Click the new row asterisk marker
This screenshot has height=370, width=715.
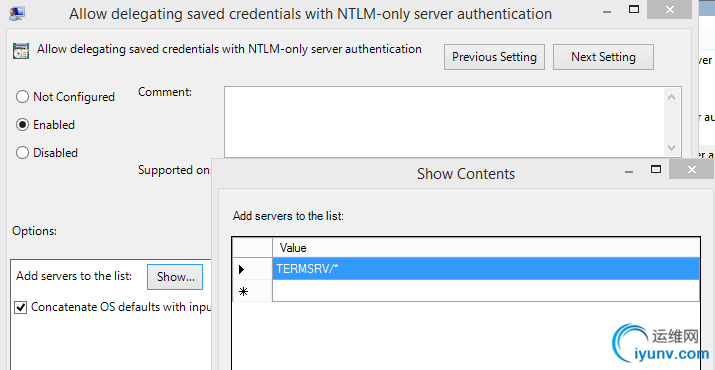[244, 292]
